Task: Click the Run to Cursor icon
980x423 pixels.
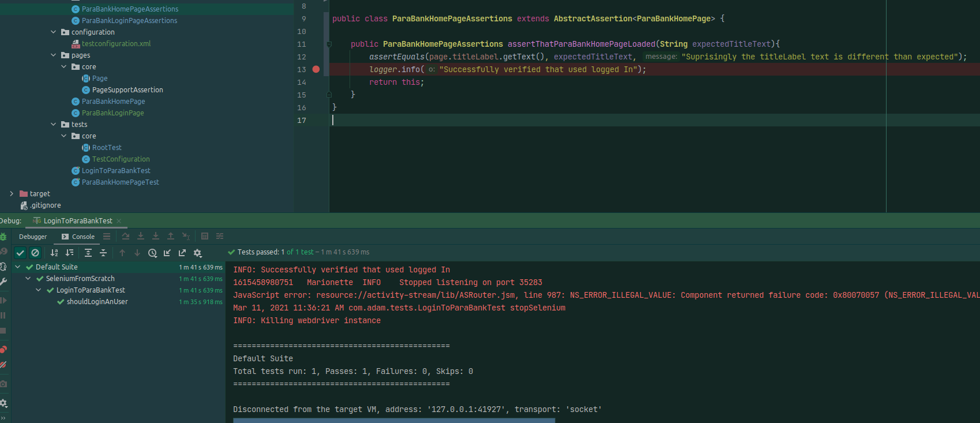Action: (x=186, y=236)
